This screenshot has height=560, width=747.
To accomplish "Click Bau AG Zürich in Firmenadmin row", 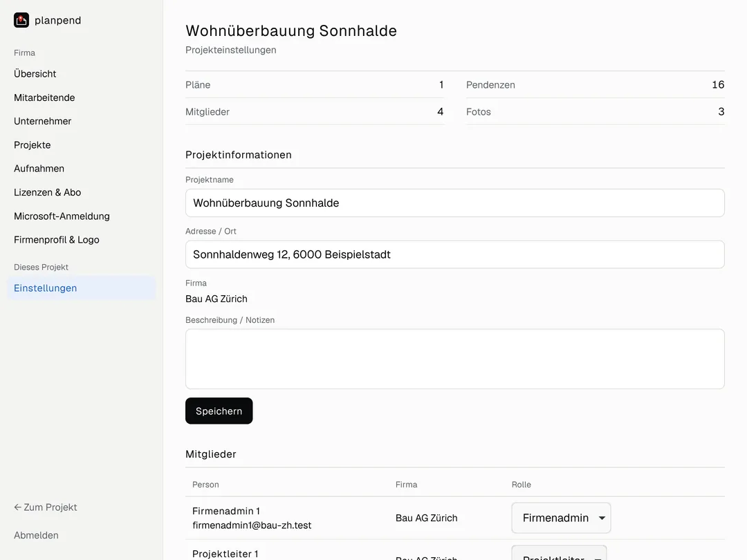I will point(426,518).
